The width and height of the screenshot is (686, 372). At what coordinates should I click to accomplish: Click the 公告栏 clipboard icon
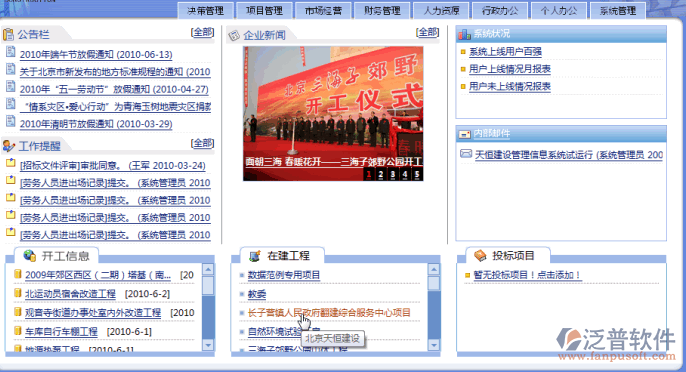[8, 34]
